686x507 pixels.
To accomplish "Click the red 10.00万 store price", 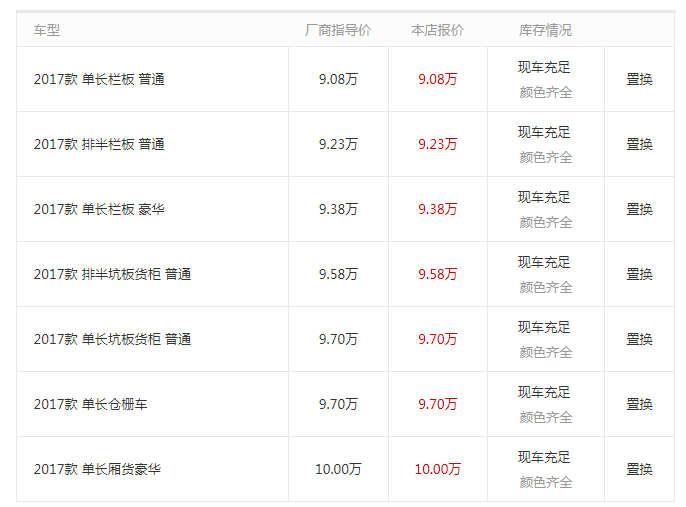I will [438, 469].
